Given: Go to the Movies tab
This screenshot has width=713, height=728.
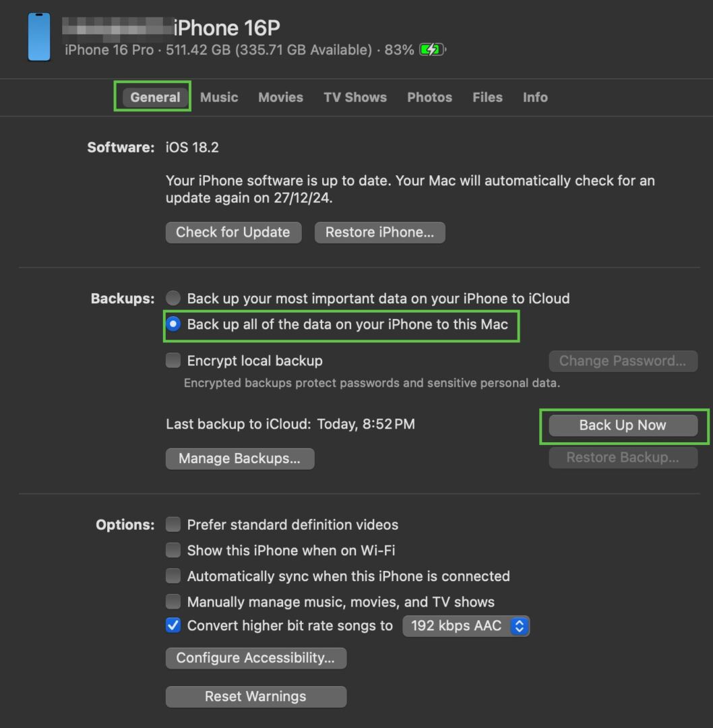Looking at the screenshot, I should pos(280,97).
